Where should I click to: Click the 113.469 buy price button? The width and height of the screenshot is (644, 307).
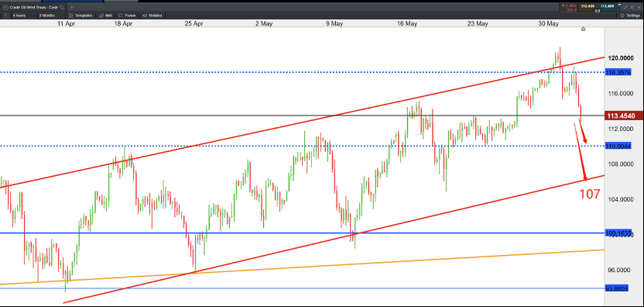pos(607,6)
